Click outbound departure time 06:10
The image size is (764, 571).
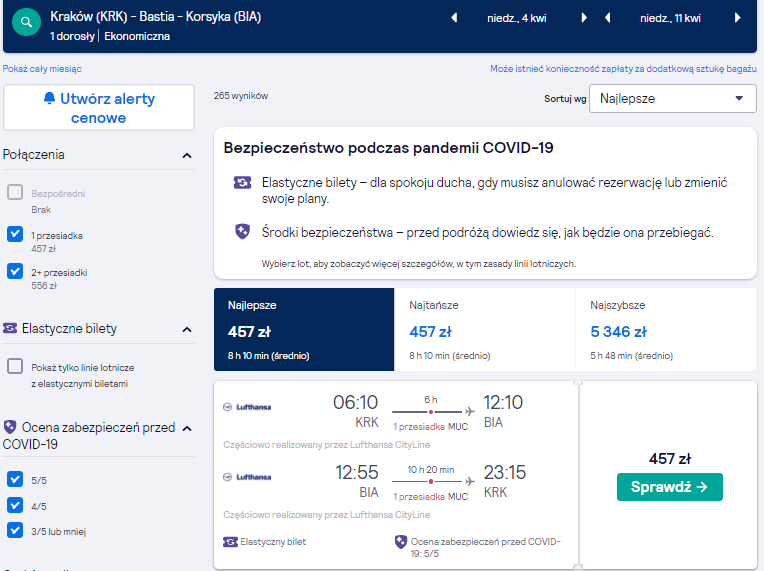point(355,402)
